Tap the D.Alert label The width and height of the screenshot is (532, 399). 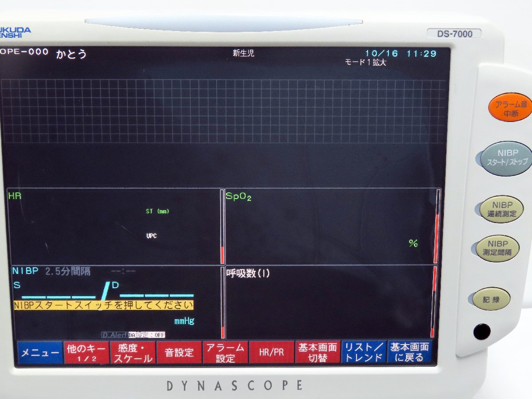click(x=114, y=335)
